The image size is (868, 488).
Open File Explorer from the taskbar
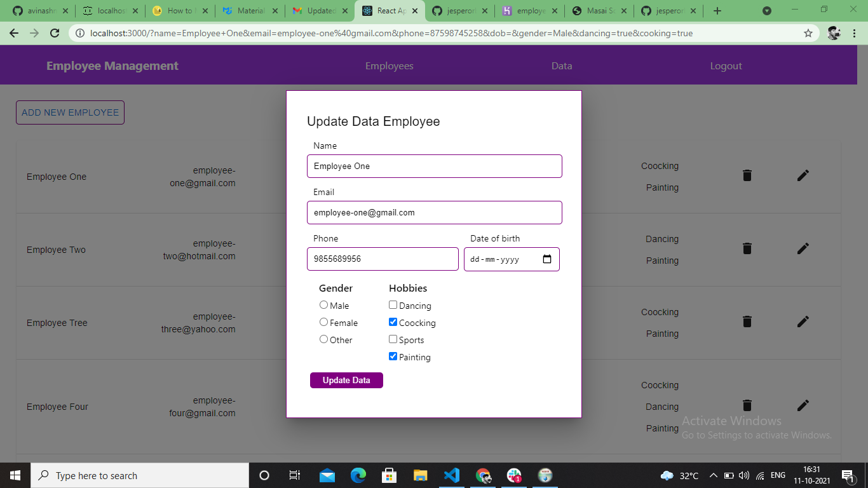[x=421, y=475]
